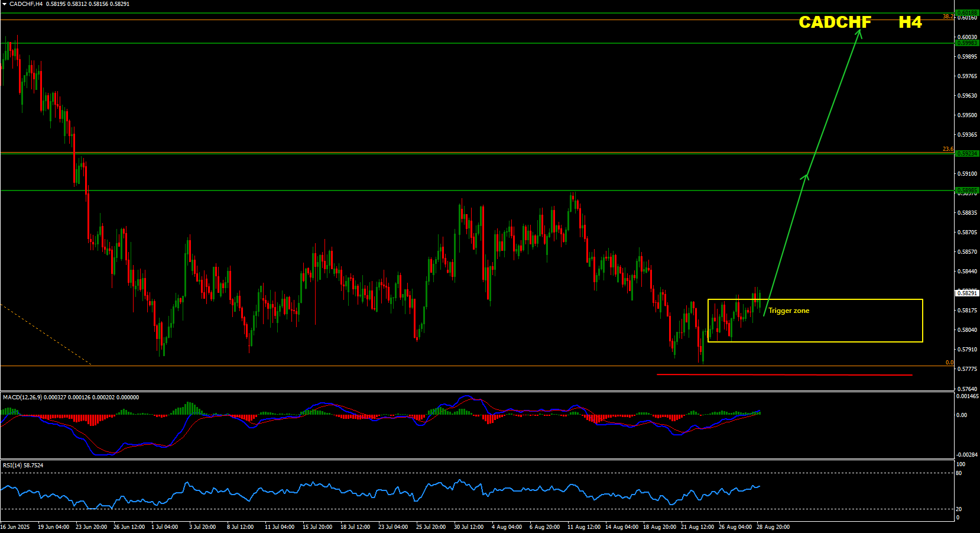Open the chart dropdown arrow beside CADCHF,H4
This screenshot has height=533, width=980.
[4, 4]
